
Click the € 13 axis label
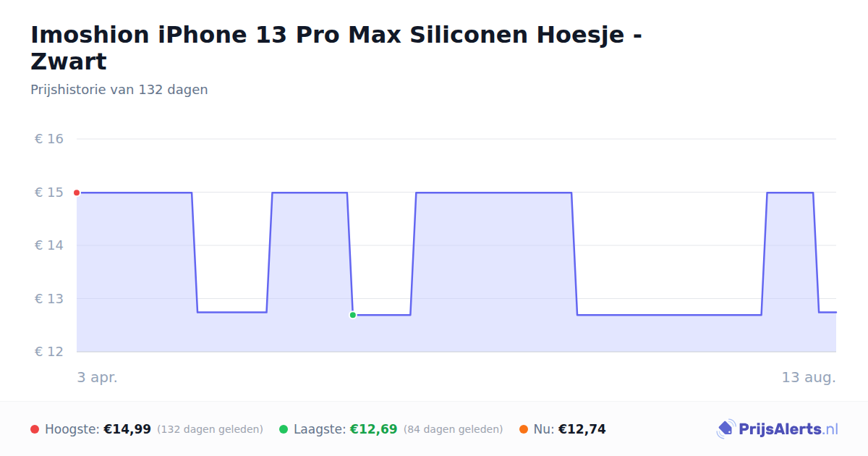point(49,299)
